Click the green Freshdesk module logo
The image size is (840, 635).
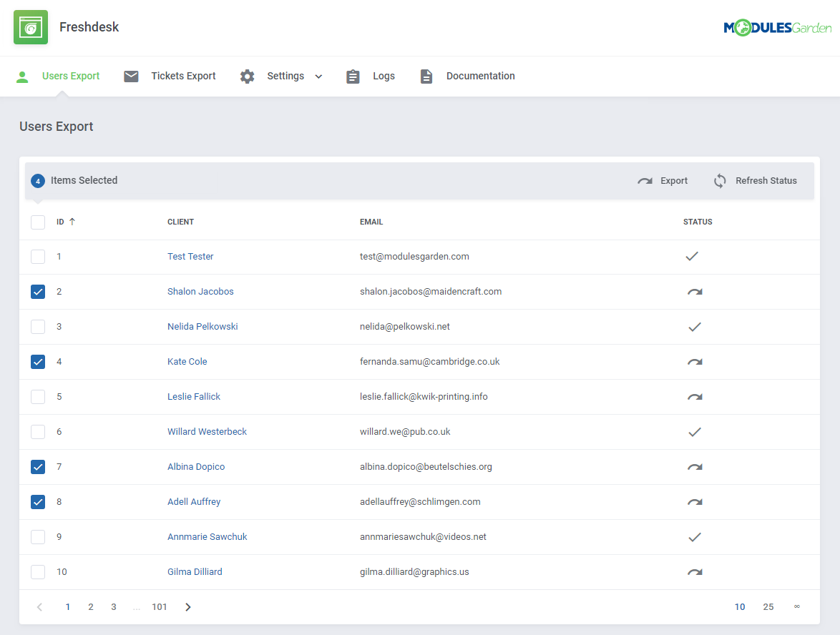click(30, 26)
